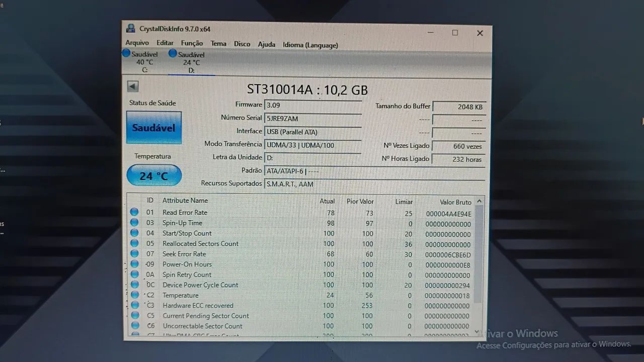
Task: Click the Interface field USB (Parallel ATA)
Action: click(313, 132)
